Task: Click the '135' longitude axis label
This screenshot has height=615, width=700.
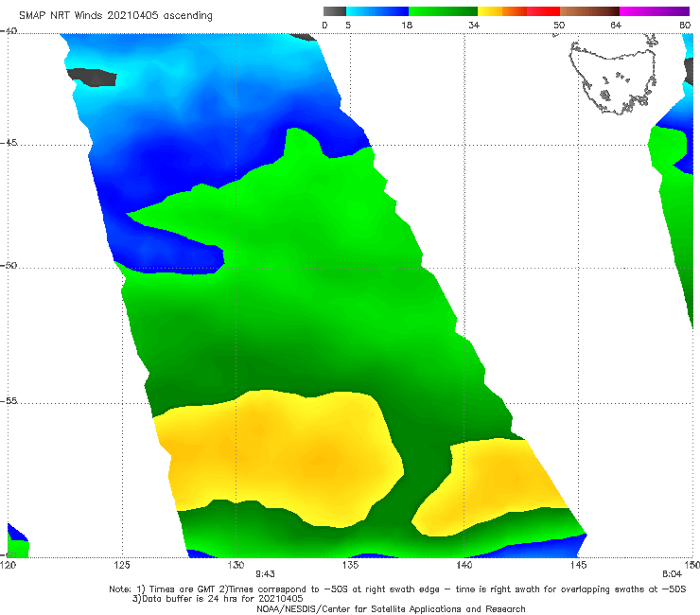Action: coord(350,566)
